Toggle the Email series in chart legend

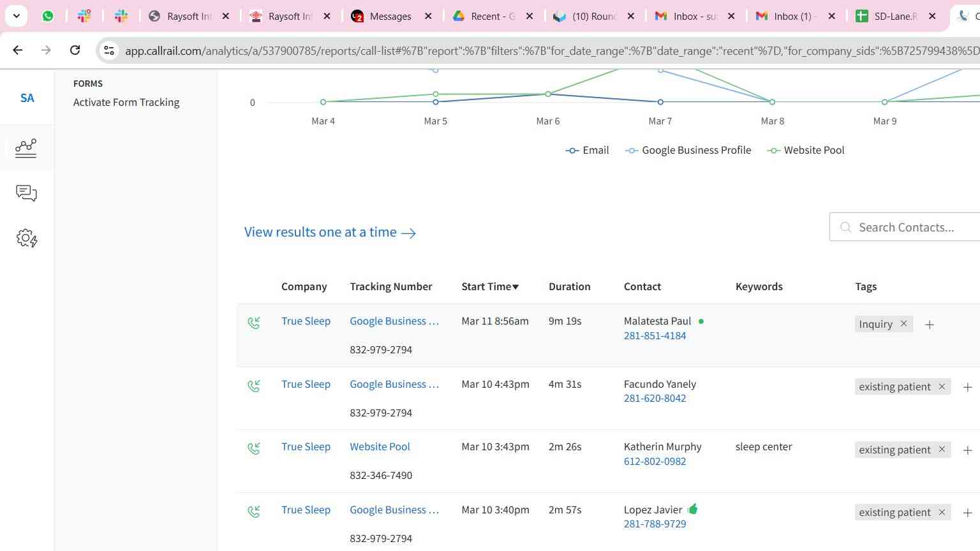[587, 151]
